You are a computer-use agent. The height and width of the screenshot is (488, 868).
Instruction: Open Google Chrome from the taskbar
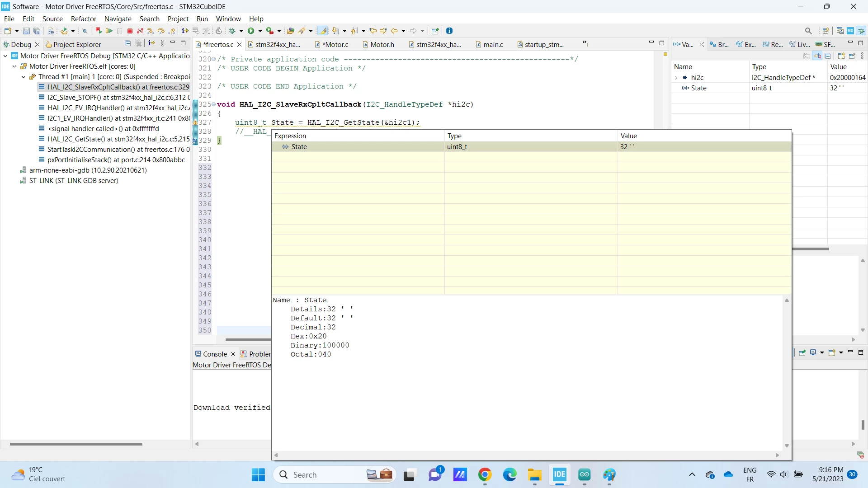(x=485, y=474)
